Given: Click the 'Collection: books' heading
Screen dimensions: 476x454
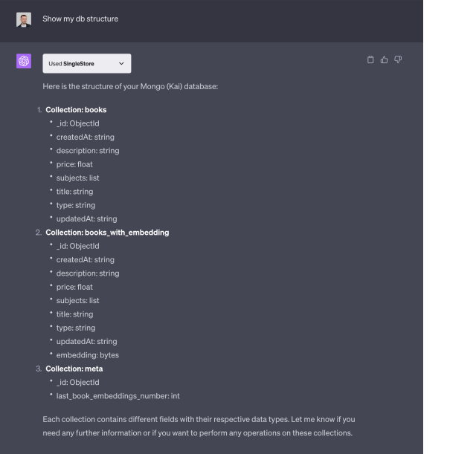Looking at the screenshot, I should click(x=76, y=110).
